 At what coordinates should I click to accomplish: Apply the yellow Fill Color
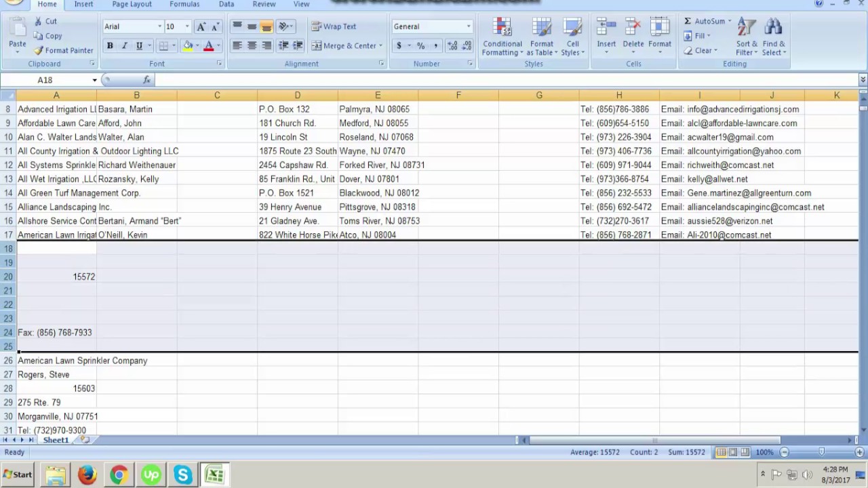click(188, 45)
